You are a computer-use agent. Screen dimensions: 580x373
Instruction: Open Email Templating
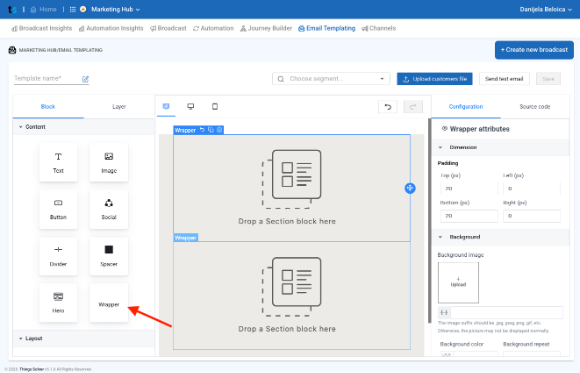(327, 28)
